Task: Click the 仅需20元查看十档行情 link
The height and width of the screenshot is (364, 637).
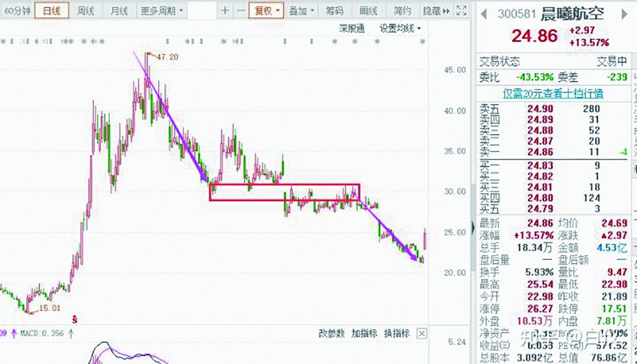Action: click(x=553, y=93)
